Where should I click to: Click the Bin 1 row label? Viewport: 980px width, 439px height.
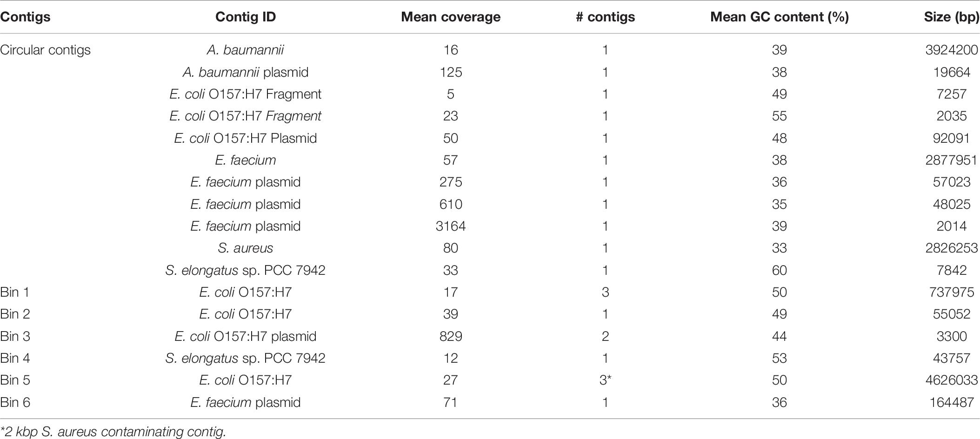click(x=15, y=292)
